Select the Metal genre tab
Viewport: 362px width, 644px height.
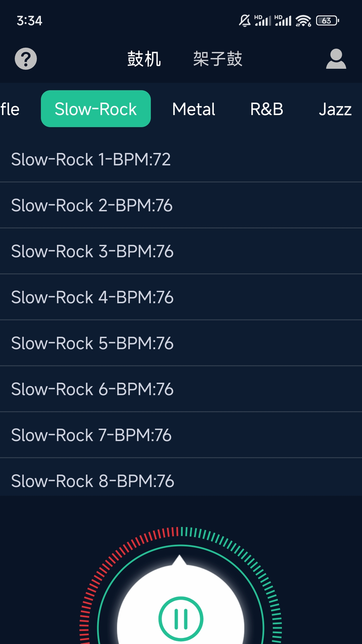pyautogui.click(x=193, y=109)
